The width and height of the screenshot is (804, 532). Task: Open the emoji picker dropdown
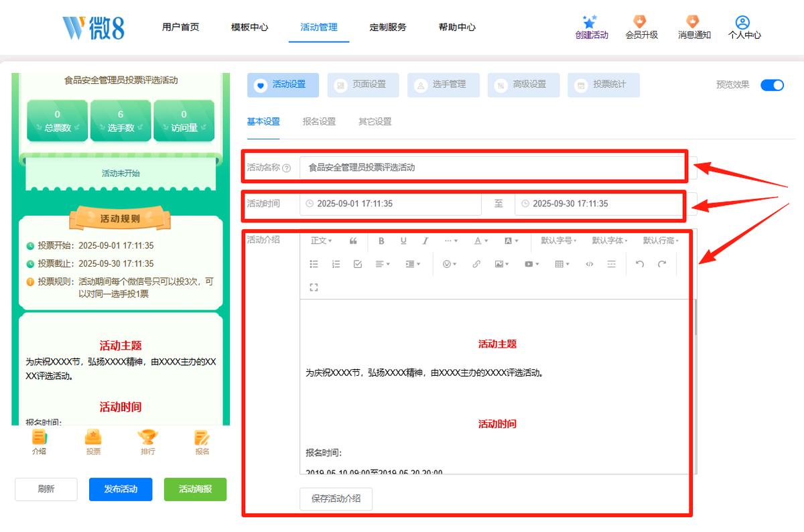[450, 264]
